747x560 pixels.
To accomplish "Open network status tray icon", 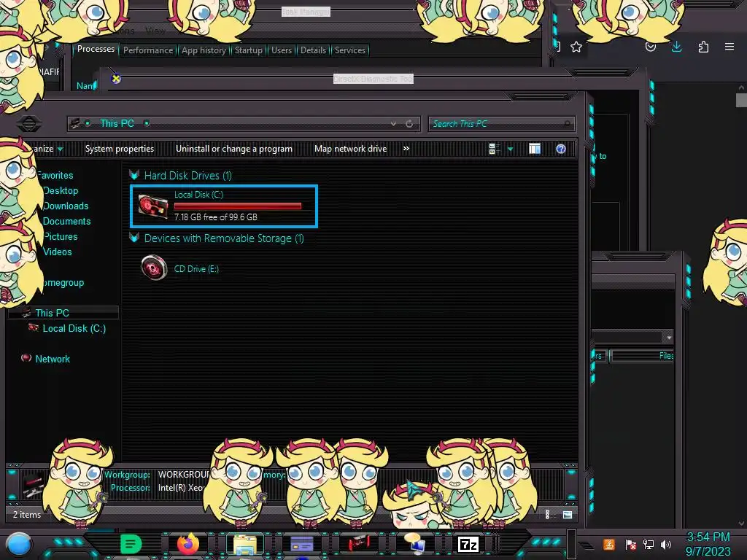I will point(648,544).
